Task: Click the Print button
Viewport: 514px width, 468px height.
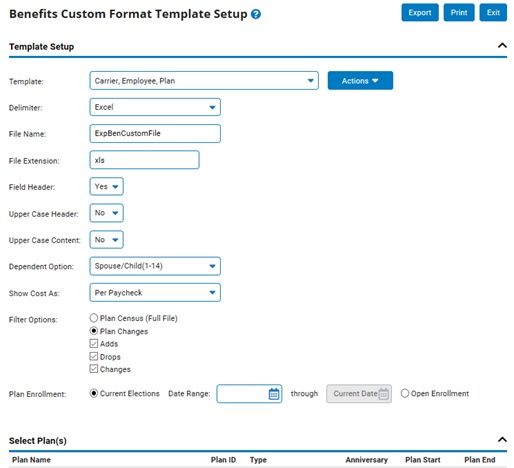Action: coord(459,12)
